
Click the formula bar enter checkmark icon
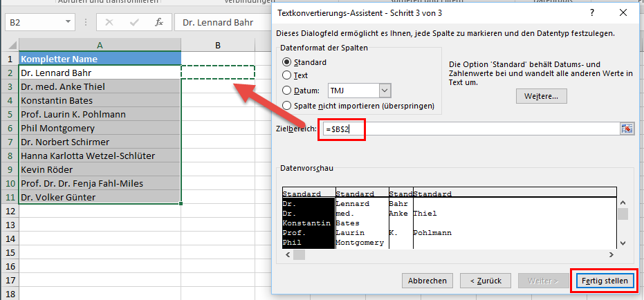tap(133, 22)
